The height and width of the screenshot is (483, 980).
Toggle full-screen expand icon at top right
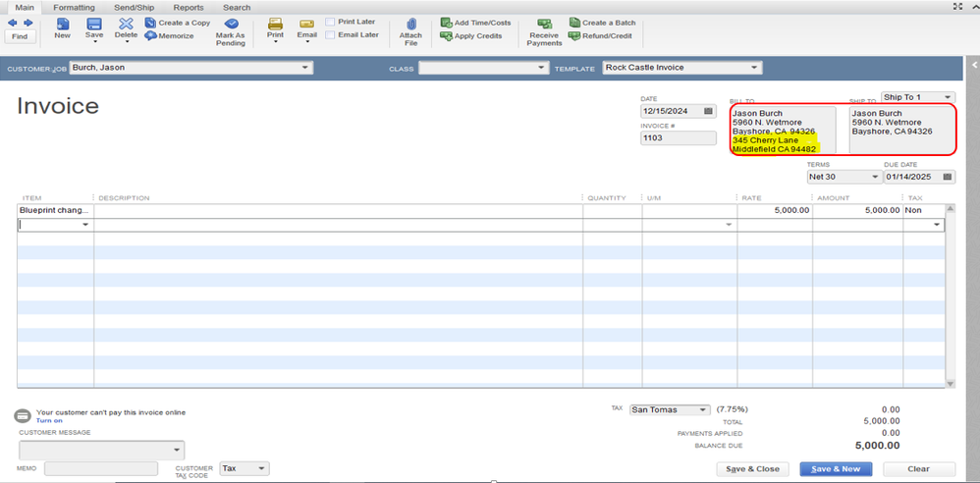[x=957, y=6]
